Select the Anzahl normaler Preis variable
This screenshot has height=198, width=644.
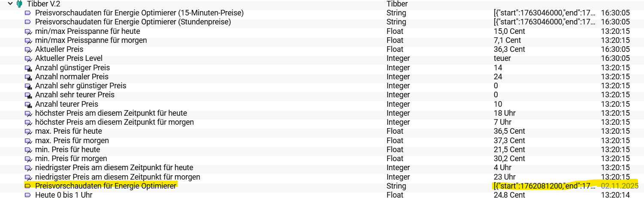[x=72, y=77]
